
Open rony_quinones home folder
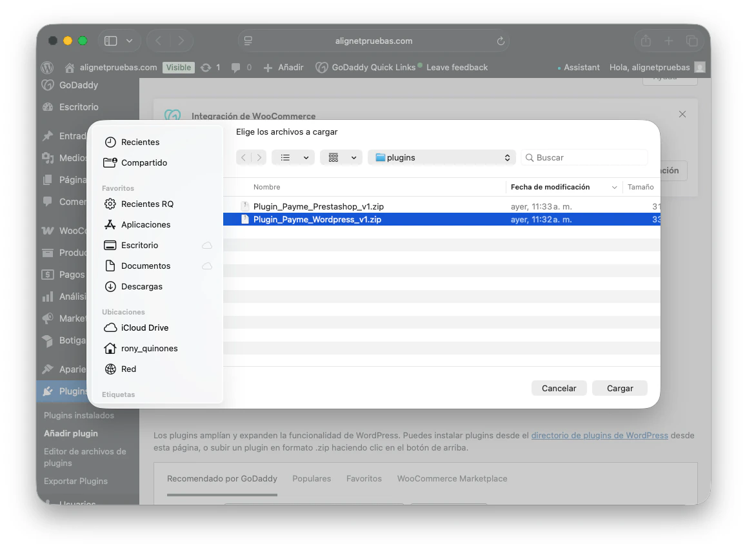[141, 348]
